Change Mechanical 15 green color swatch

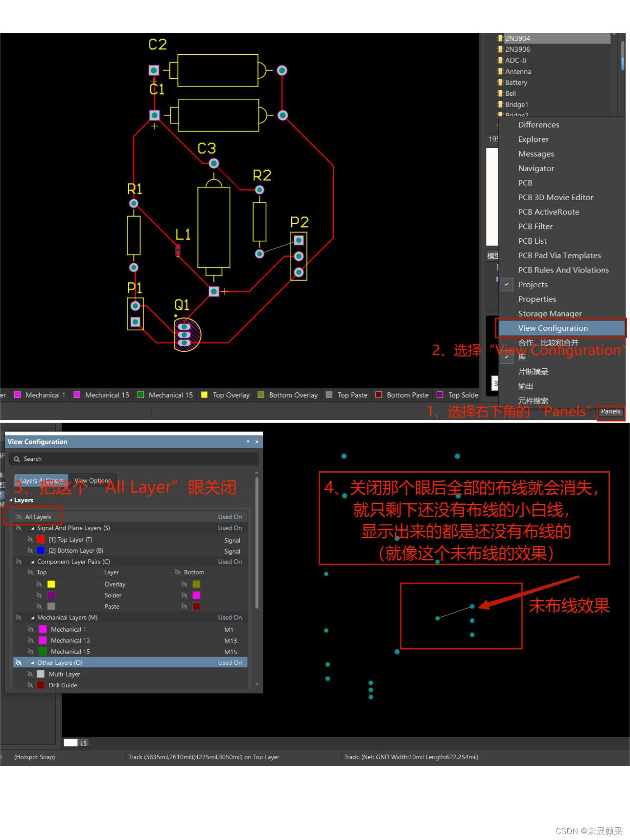tap(43, 652)
